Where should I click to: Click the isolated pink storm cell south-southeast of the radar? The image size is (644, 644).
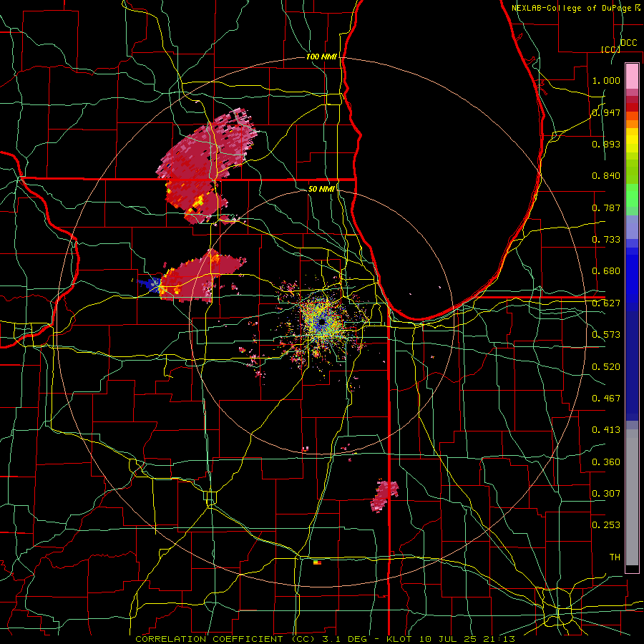pyautogui.click(x=384, y=496)
